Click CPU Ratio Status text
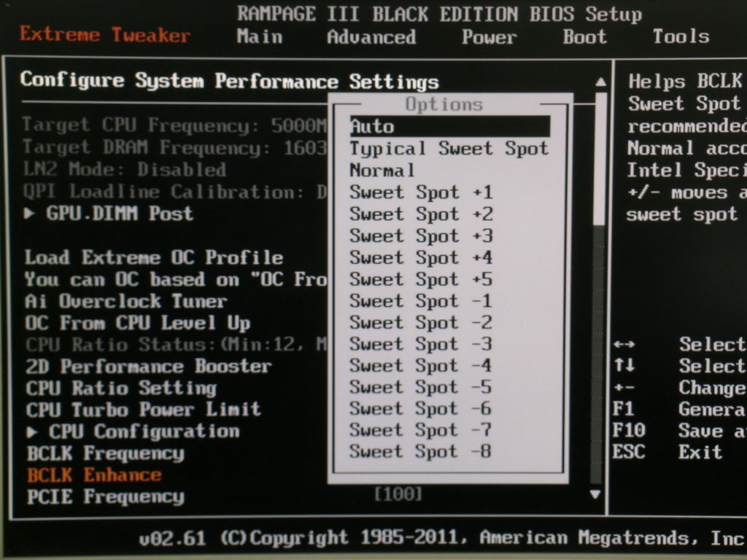Viewport: 747px width, 560px height. click(177, 345)
